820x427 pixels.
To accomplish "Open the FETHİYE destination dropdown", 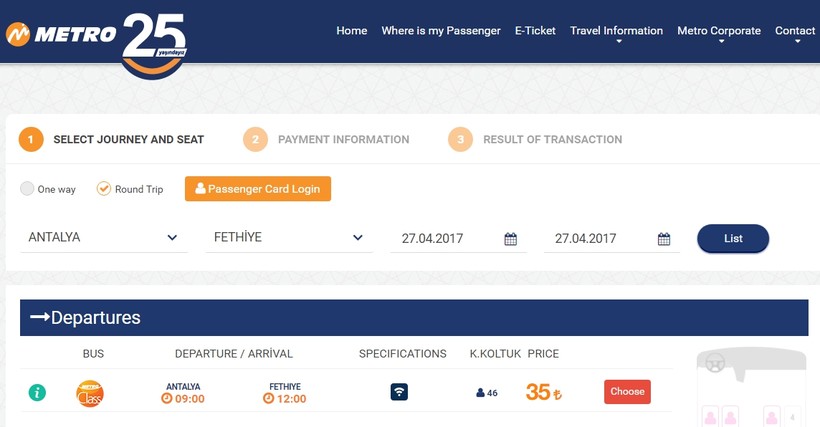I will pos(288,238).
